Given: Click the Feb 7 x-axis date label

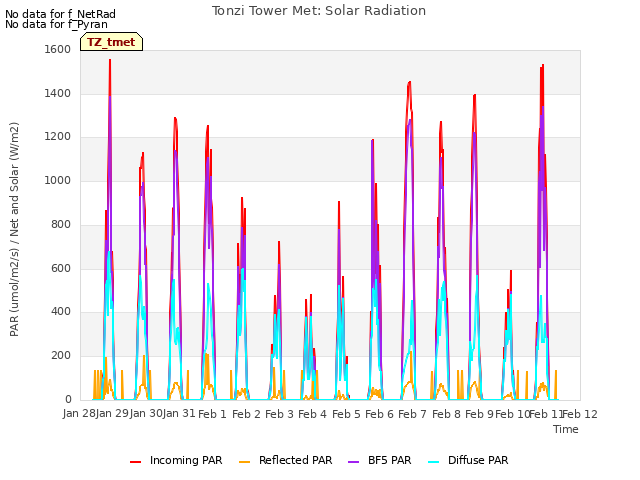Looking at the screenshot, I should coord(412,414).
